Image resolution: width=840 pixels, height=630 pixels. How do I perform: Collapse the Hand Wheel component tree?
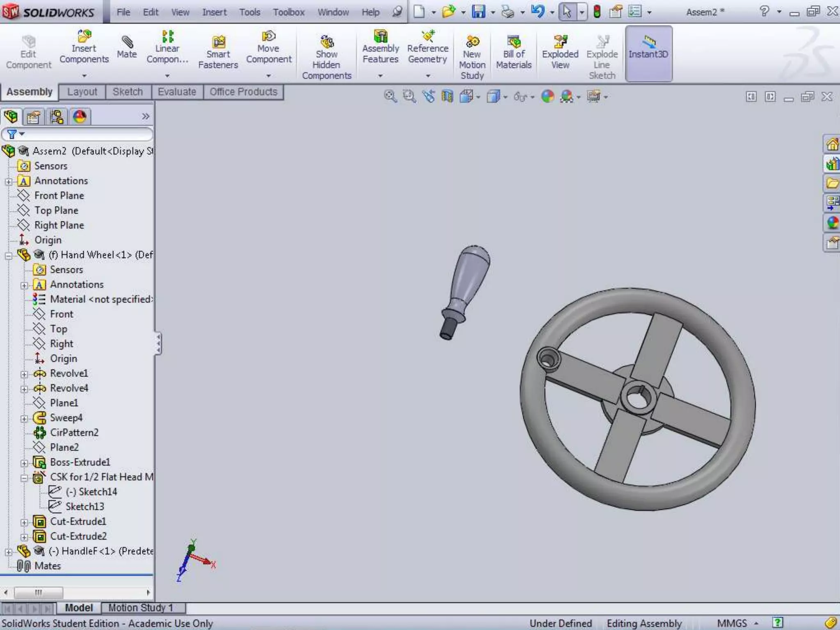[x=8, y=256]
